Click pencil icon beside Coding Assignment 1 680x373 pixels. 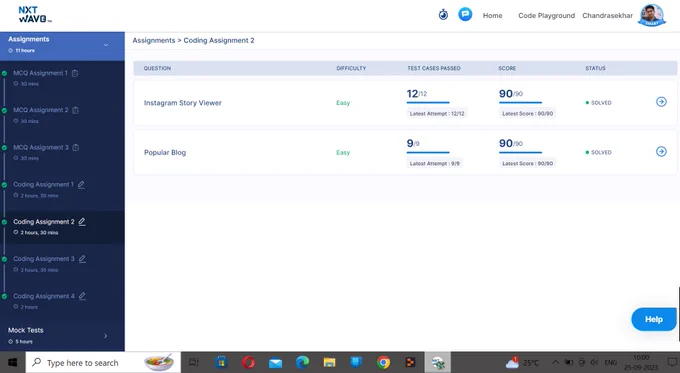[x=81, y=185]
